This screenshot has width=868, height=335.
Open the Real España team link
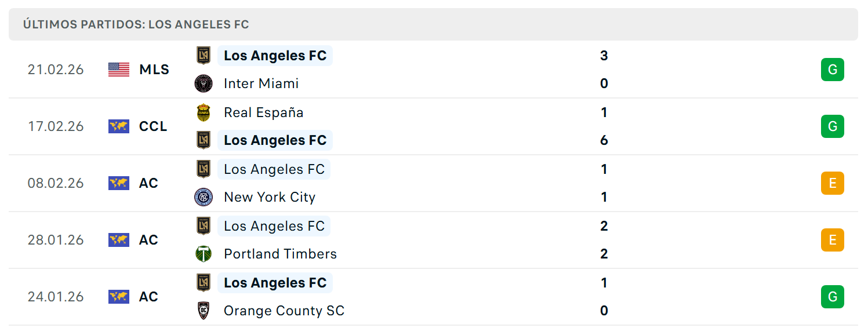(264, 112)
